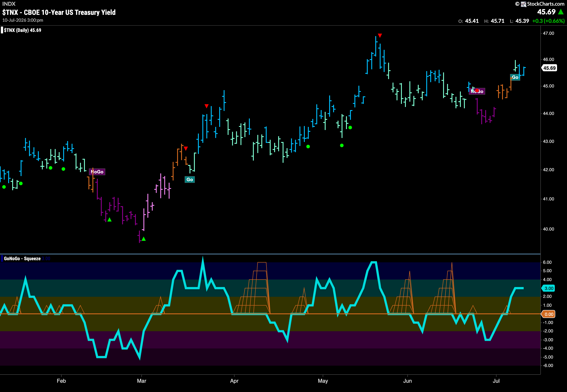Click the green dot in late April

308,147
